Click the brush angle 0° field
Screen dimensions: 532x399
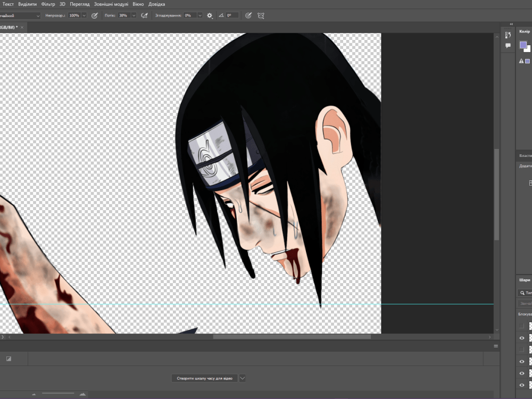[x=232, y=15]
